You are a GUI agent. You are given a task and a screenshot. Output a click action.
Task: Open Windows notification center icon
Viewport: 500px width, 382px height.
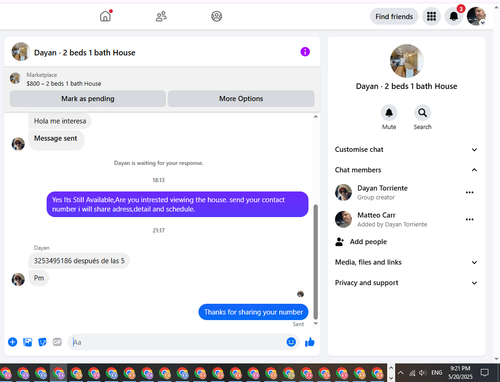click(485, 373)
